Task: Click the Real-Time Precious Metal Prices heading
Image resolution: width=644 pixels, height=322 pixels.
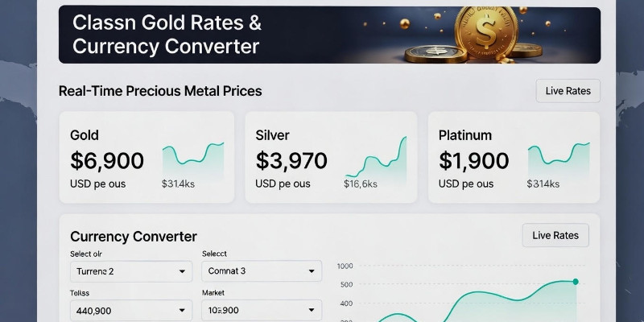Action: pyautogui.click(x=160, y=91)
